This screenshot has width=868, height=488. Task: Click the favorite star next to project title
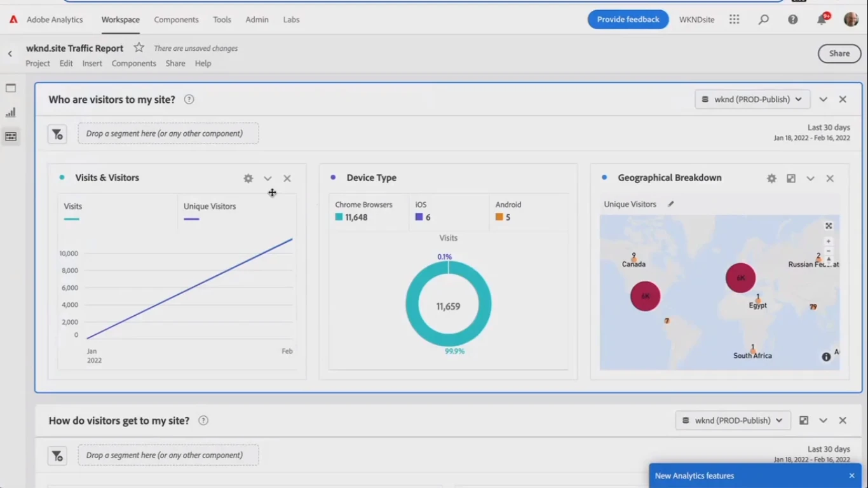(139, 48)
